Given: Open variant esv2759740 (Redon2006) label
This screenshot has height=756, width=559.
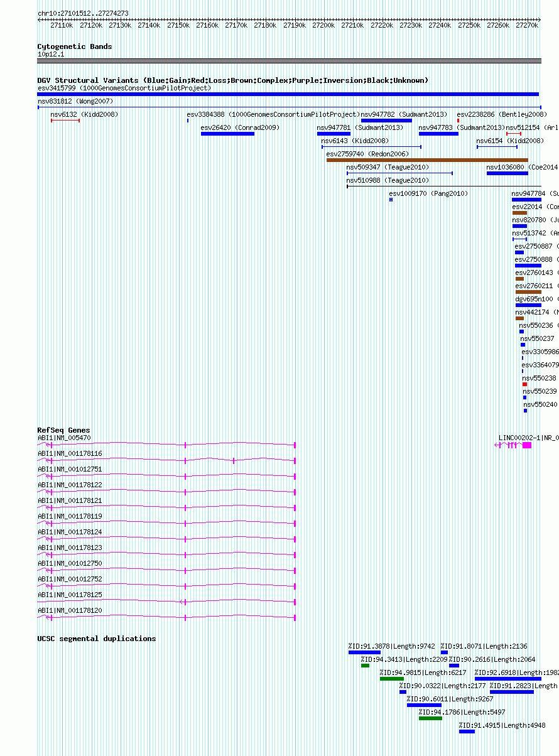Looking at the screenshot, I should pos(367,154).
